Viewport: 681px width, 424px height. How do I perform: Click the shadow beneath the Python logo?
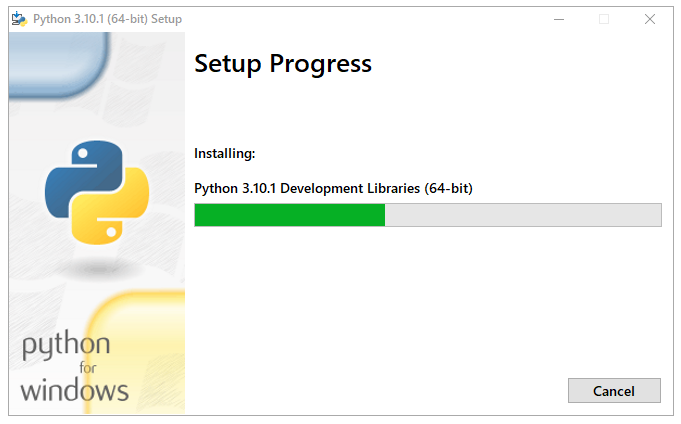tap(96, 271)
